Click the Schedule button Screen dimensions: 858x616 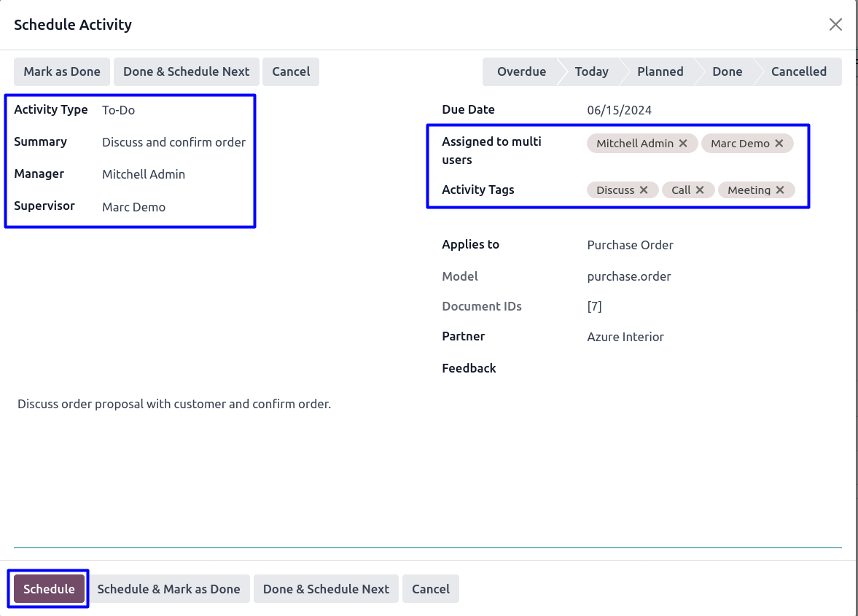pos(49,589)
